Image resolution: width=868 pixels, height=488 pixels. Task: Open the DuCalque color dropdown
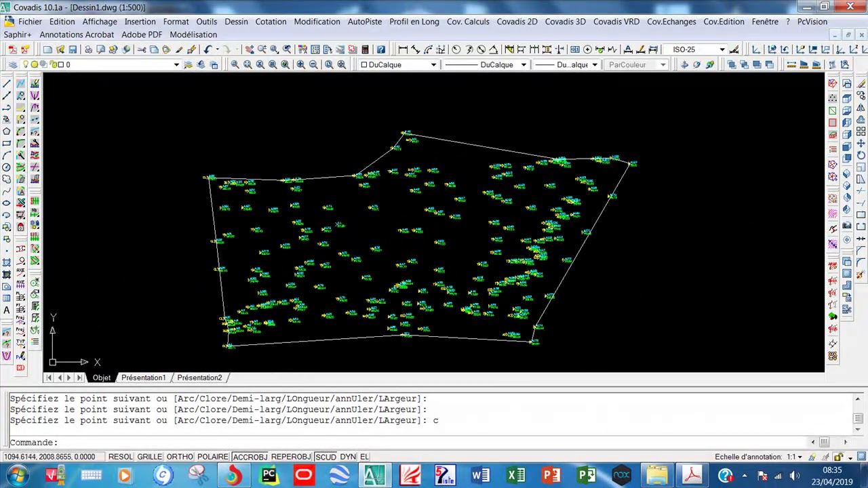(x=433, y=64)
